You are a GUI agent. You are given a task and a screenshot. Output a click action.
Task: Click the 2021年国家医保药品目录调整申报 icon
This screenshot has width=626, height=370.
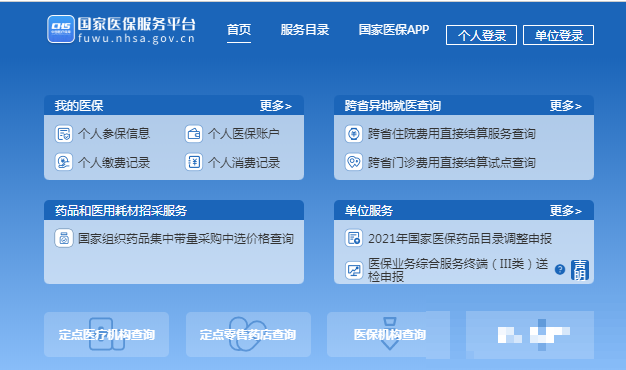coord(354,238)
